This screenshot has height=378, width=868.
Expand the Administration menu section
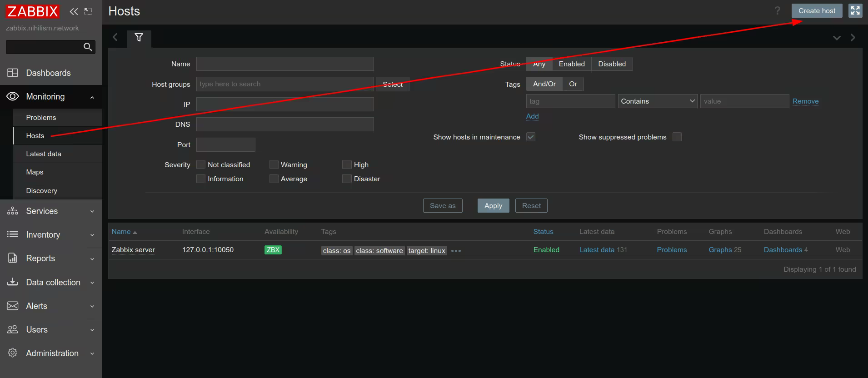tap(92, 353)
